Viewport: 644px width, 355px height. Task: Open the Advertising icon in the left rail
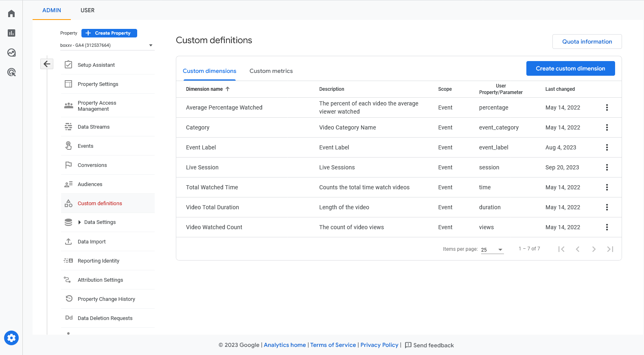coord(11,72)
